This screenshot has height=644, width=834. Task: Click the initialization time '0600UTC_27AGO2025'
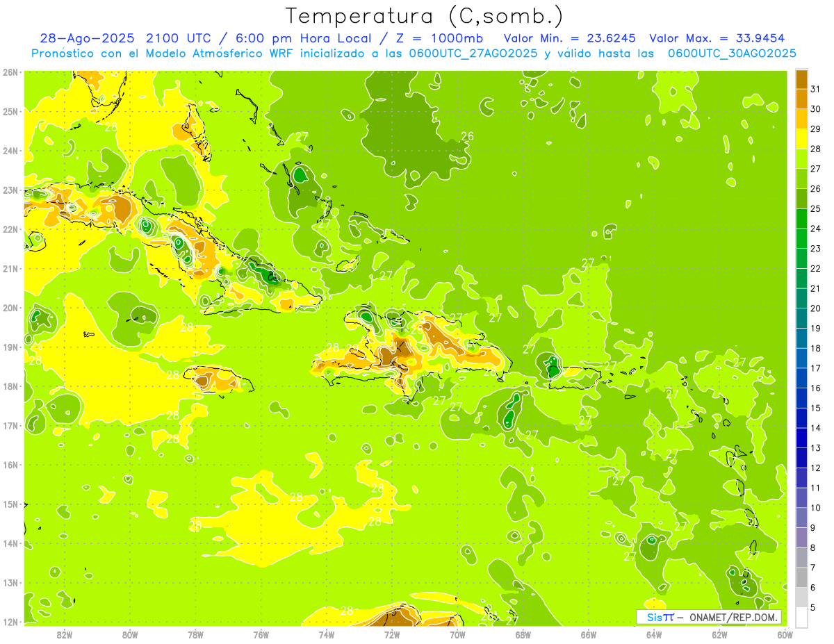[x=473, y=53]
